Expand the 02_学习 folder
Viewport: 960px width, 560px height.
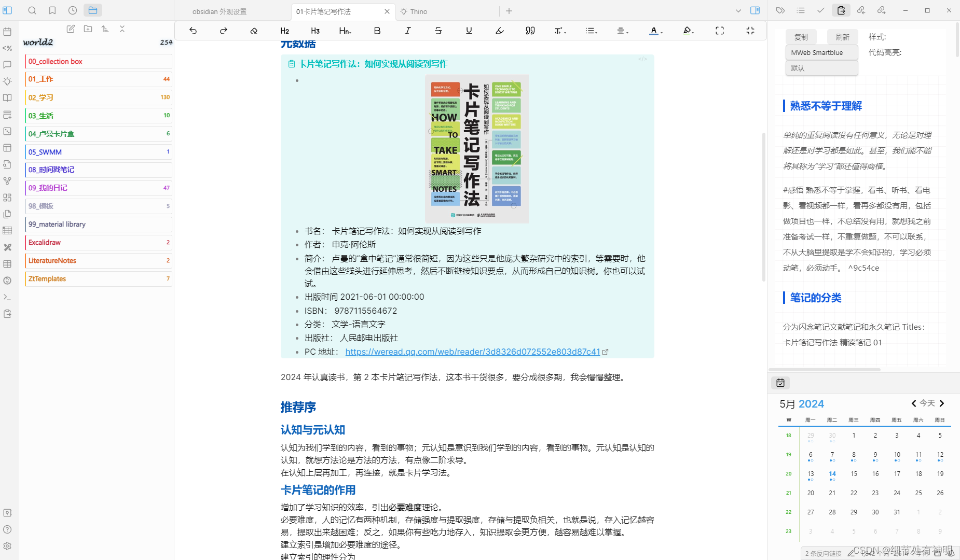[98, 97]
